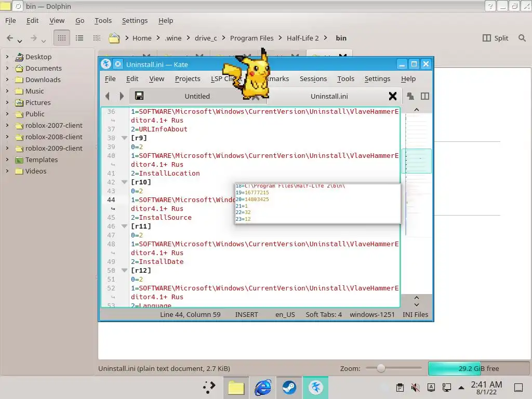Screen dimensions: 532x399
Task: Open Soft Tabs: 4 indentation options
Action: 324,314
